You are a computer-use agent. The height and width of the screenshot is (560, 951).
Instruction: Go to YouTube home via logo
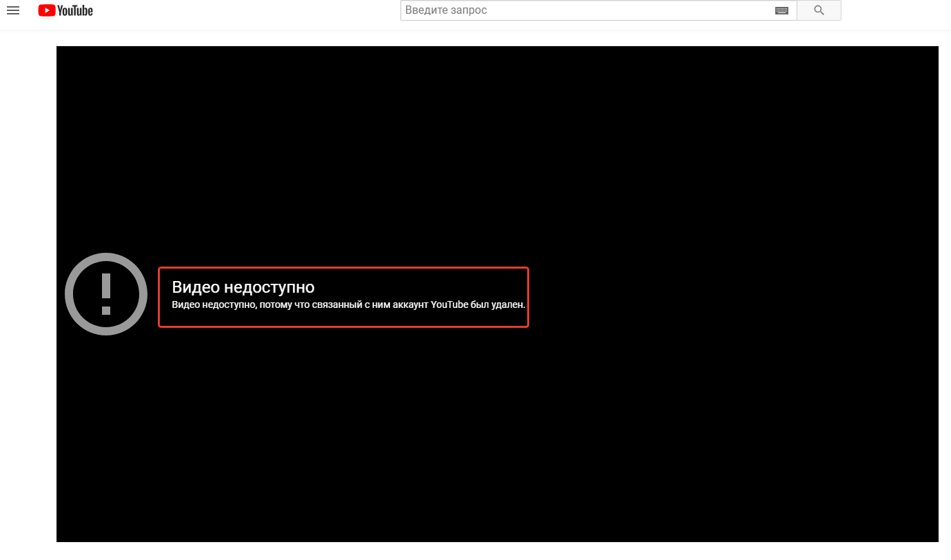(x=65, y=10)
